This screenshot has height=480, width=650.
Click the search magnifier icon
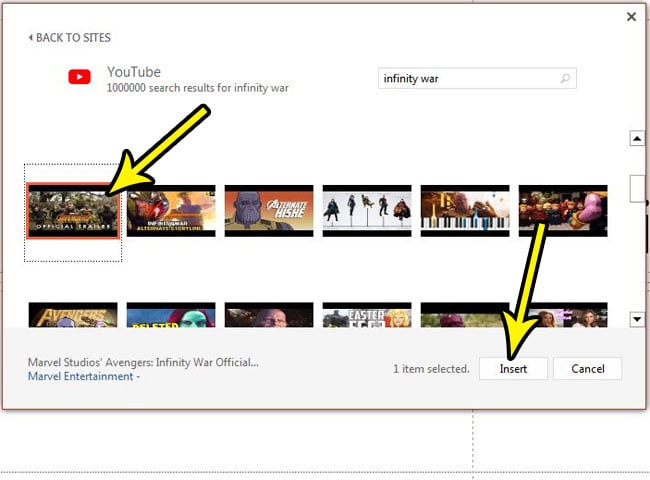pyautogui.click(x=565, y=78)
